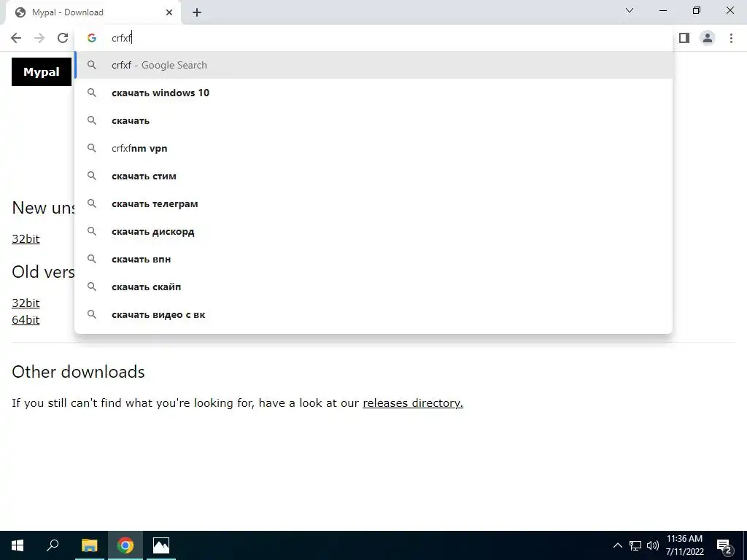Viewport: 747px width, 560px height.
Task: Close the Mypal - Download tab
Action: coord(169,12)
